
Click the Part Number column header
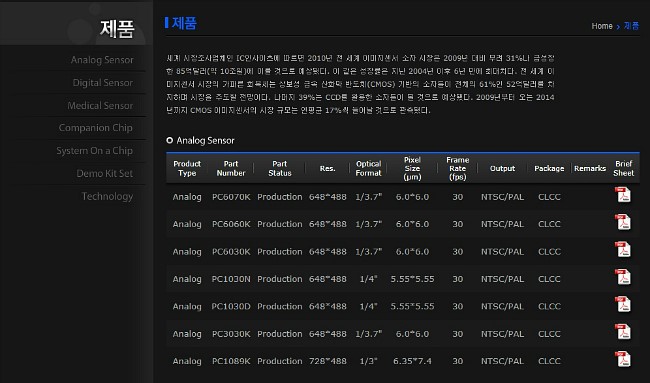tap(231, 169)
